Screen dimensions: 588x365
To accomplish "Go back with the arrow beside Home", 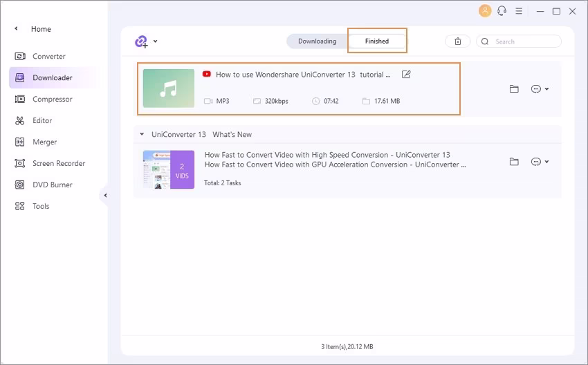I will [x=16, y=28].
